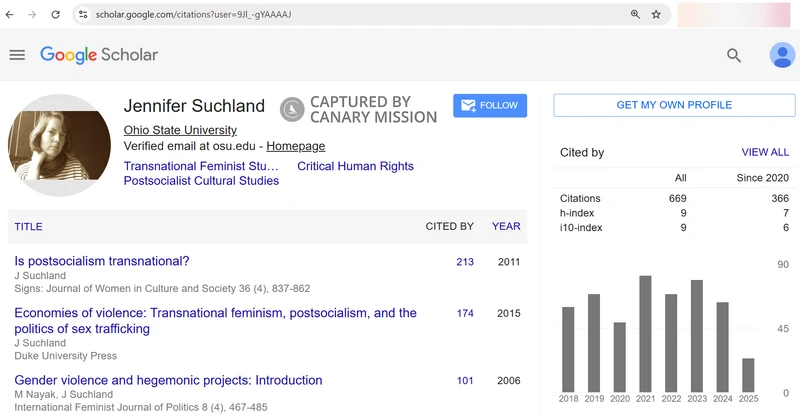Viewport: 800px width, 415px height.
Task: Click the Get My Own Profile button
Action: pyautogui.click(x=673, y=105)
